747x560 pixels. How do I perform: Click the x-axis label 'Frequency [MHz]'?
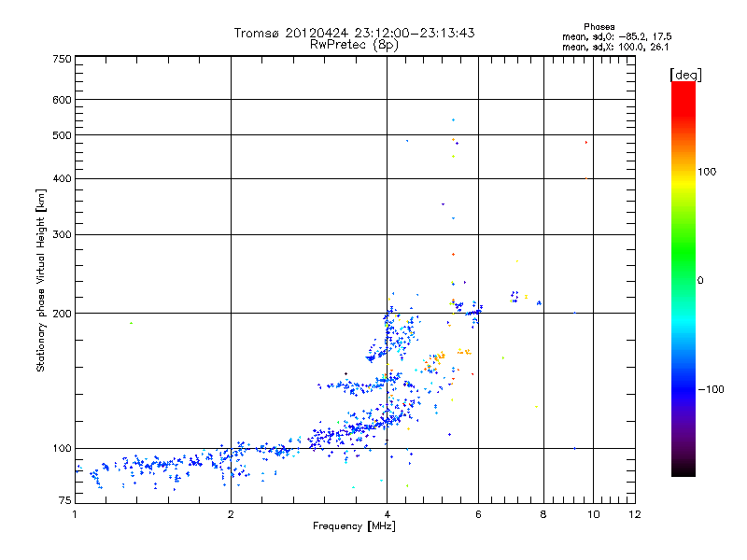tap(355, 526)
